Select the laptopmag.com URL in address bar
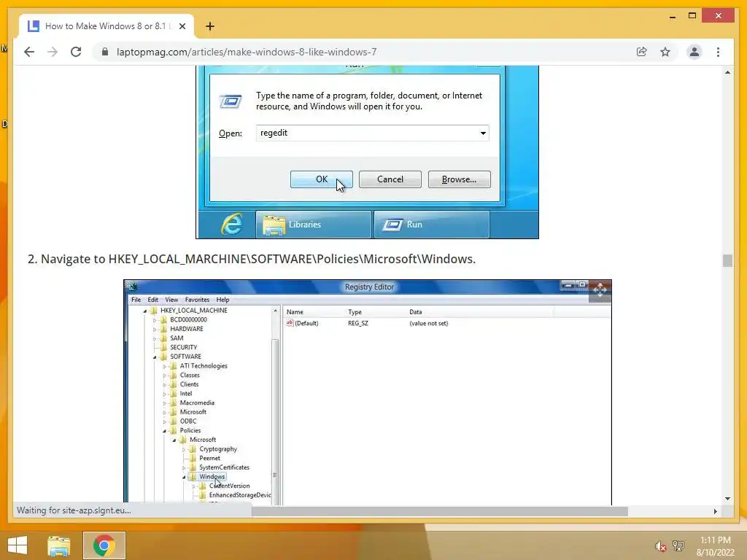 pos(247,52)
